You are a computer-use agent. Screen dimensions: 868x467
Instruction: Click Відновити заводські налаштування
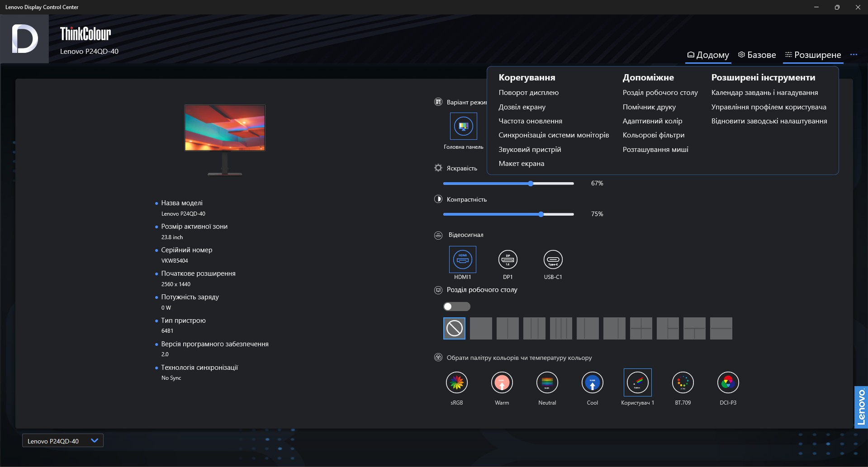tap(769, 121)
